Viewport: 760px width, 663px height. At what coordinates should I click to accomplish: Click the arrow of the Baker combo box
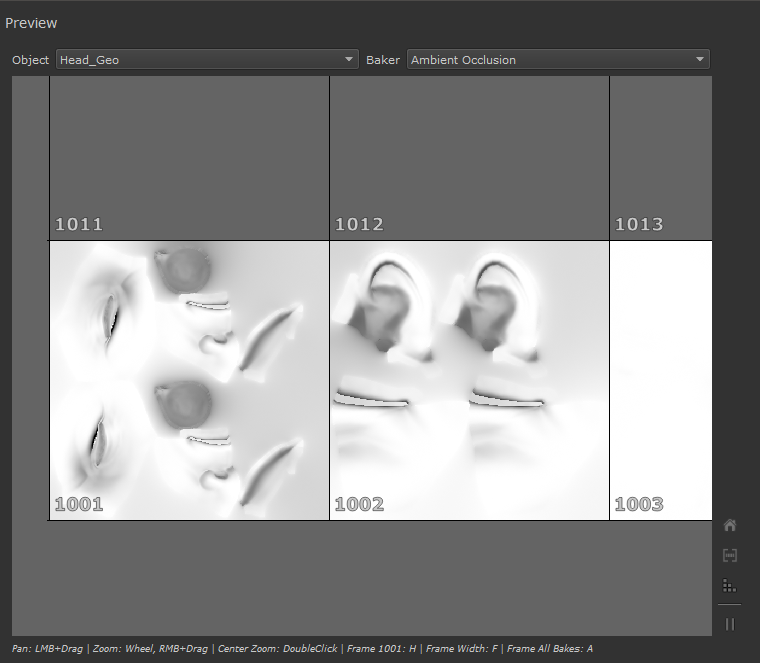click(700, 60)
